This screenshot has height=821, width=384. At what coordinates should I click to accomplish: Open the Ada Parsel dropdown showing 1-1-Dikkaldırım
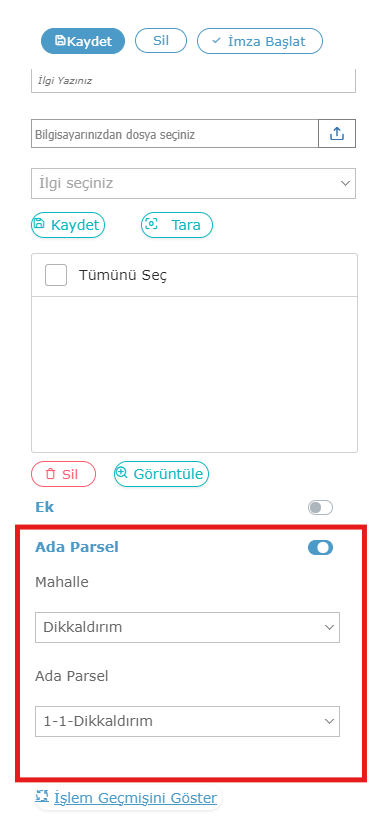pyautogui.click(x=187, y=722)
